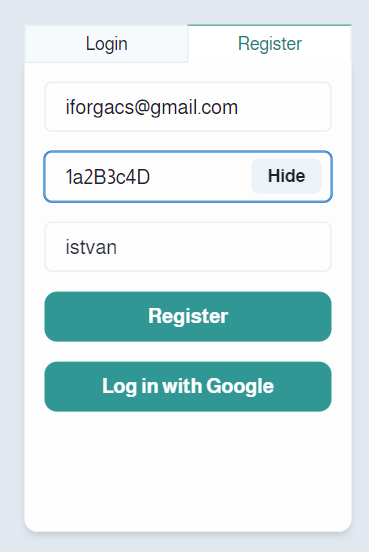Sign in using the Google button
The image size is (369, 552).
coord(188,387)
